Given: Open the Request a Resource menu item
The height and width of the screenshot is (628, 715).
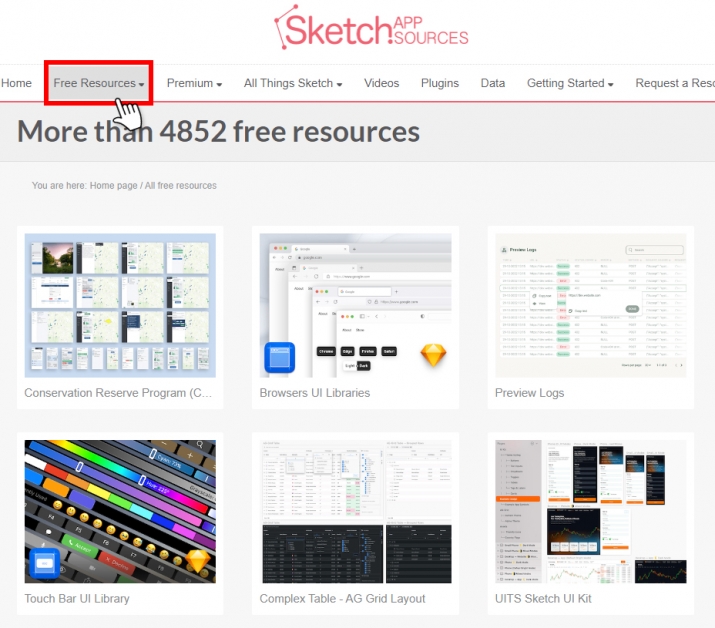Looking at the screenshot, I should [x=675, y=83].
